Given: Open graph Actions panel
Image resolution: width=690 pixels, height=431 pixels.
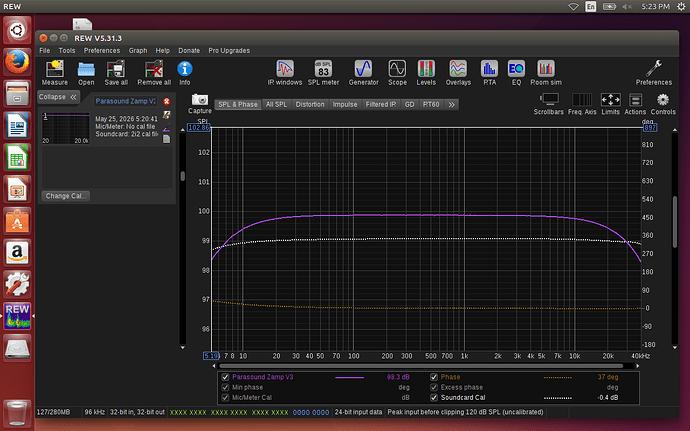Looking at the screenshot, I should pyautogui.click(x=635, y=104).
